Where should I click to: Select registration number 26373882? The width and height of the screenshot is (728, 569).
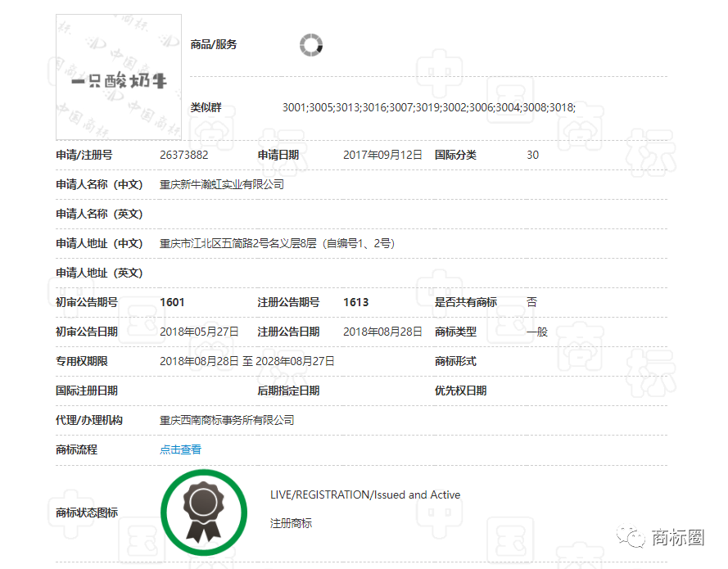click(x=184, y=155)
